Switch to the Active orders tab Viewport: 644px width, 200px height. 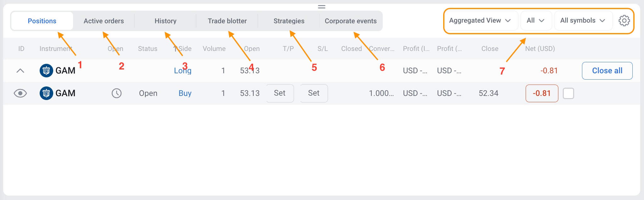click(104, 21)
